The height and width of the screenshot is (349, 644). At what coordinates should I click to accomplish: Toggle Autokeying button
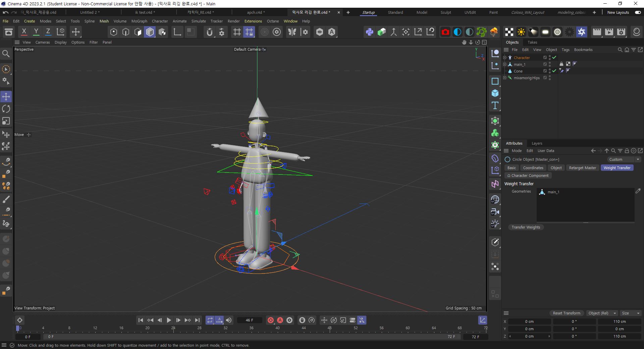(280, 320)
